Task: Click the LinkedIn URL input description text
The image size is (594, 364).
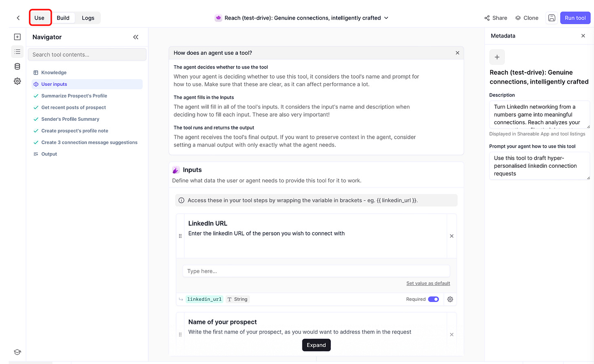Action: point(266,233)
